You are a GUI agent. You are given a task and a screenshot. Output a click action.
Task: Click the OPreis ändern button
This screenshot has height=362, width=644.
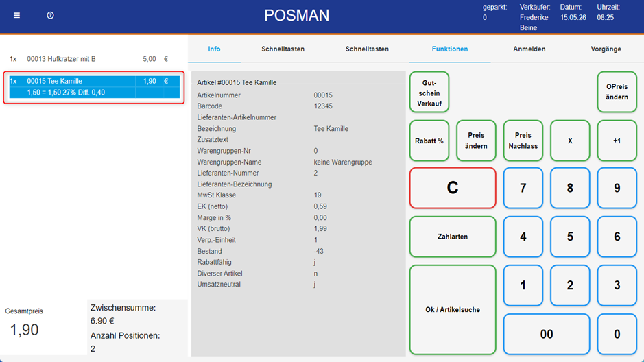[617, 92]
